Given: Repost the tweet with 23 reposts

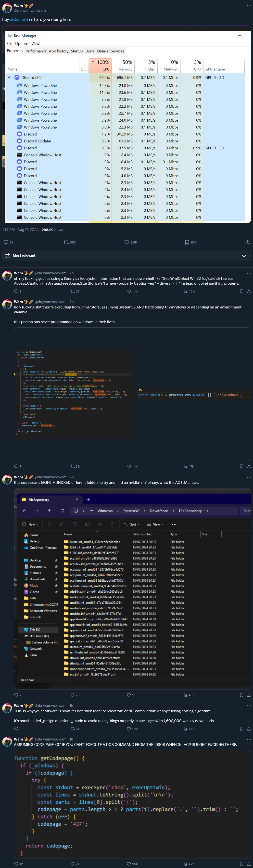Looking at the screenshot, I should click(75, 695).
